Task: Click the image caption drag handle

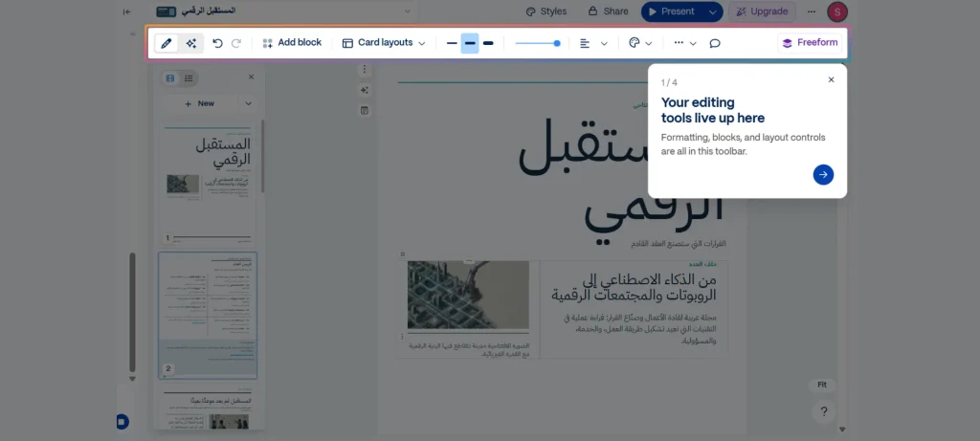Action: pyautogui.click(x=403, y=337)
